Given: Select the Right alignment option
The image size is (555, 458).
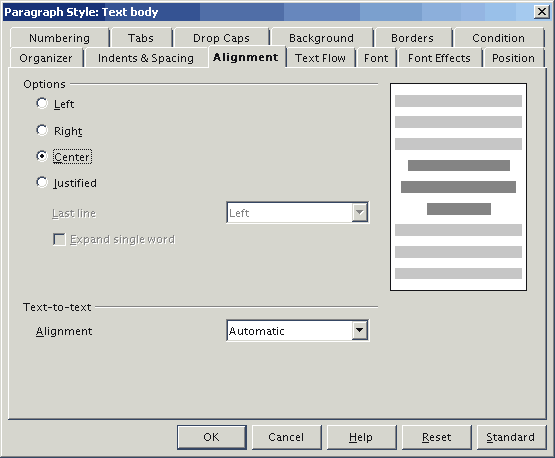Looking at the screenshot, I should (42, 130).
